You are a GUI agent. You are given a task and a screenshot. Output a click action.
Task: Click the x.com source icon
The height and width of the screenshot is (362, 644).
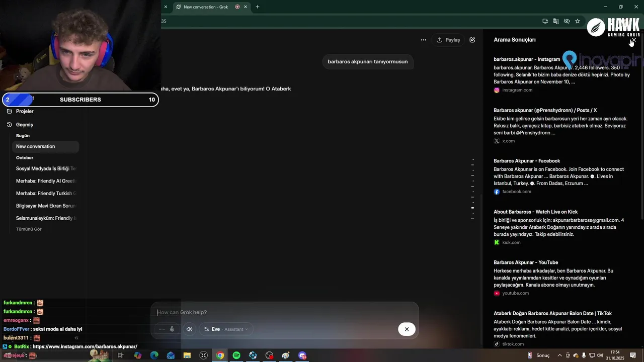pyautogui.click(x=497, y=141)
